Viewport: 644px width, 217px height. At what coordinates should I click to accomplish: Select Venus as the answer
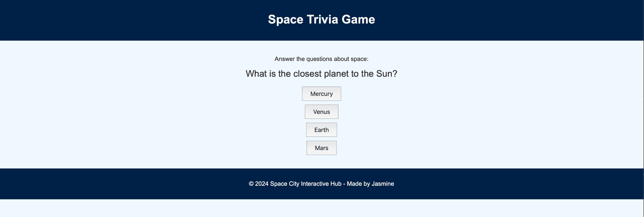click(x=321, y=112)
